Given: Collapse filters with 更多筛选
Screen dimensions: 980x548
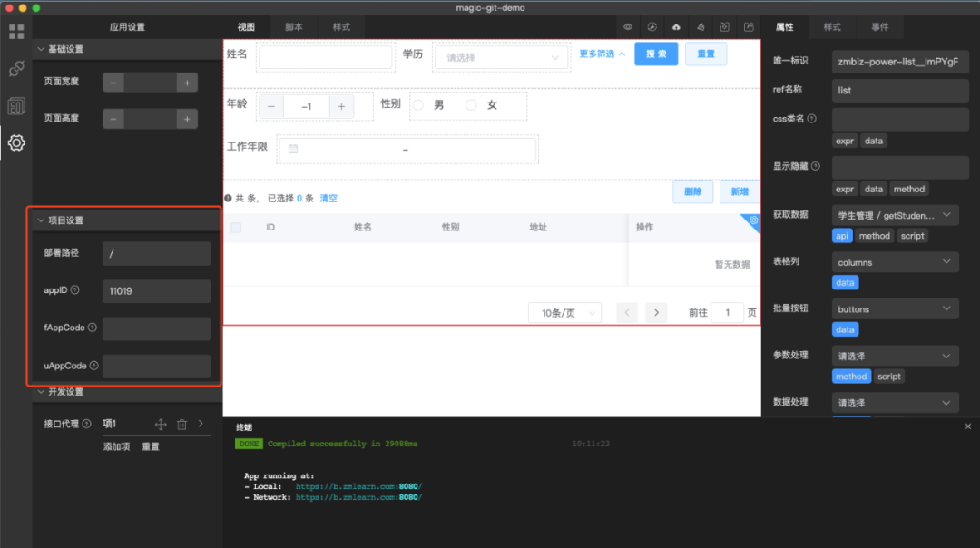Looking at the screenshot, I should point(602,54).
